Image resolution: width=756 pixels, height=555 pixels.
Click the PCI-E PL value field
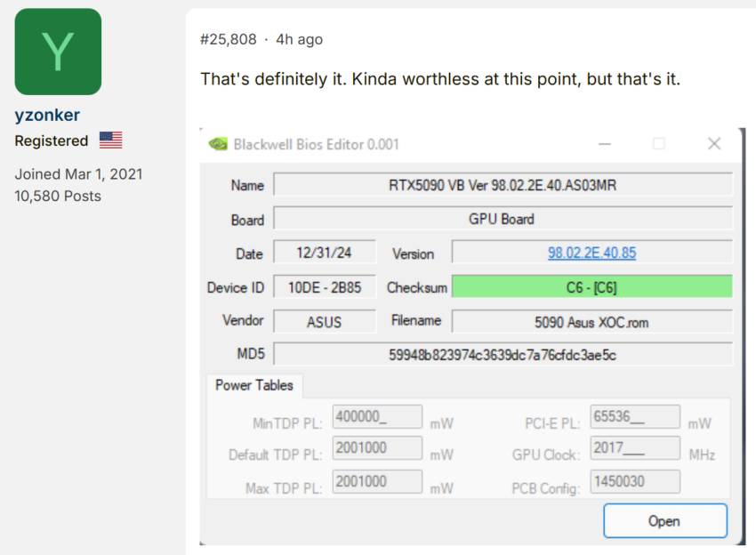(634, 417)
